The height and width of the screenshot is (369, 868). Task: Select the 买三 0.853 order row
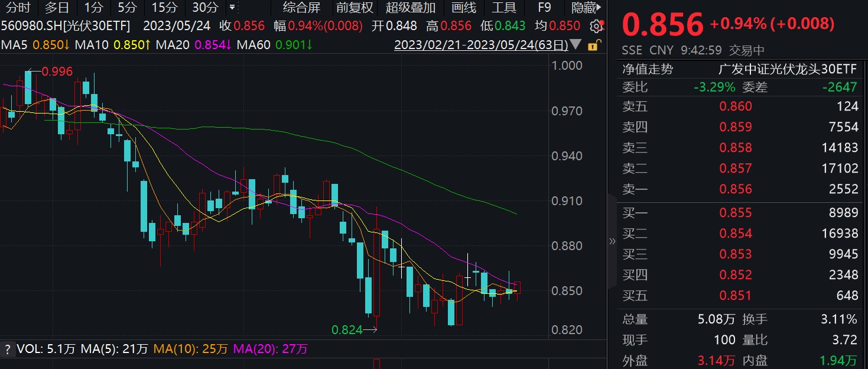coord(739,254)
